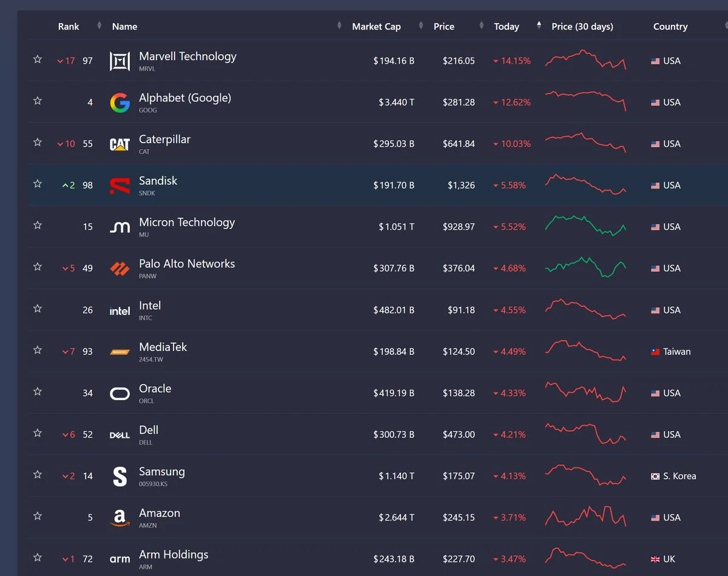Click the MediaTek logo icon
This screenshot has width=728, height=576.
click(120, 352)
